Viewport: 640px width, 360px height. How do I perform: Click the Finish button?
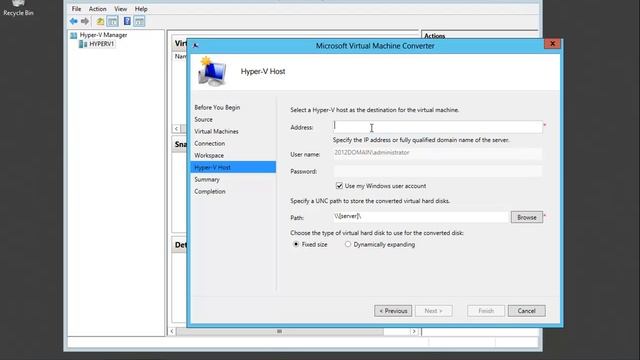point(486,311)
